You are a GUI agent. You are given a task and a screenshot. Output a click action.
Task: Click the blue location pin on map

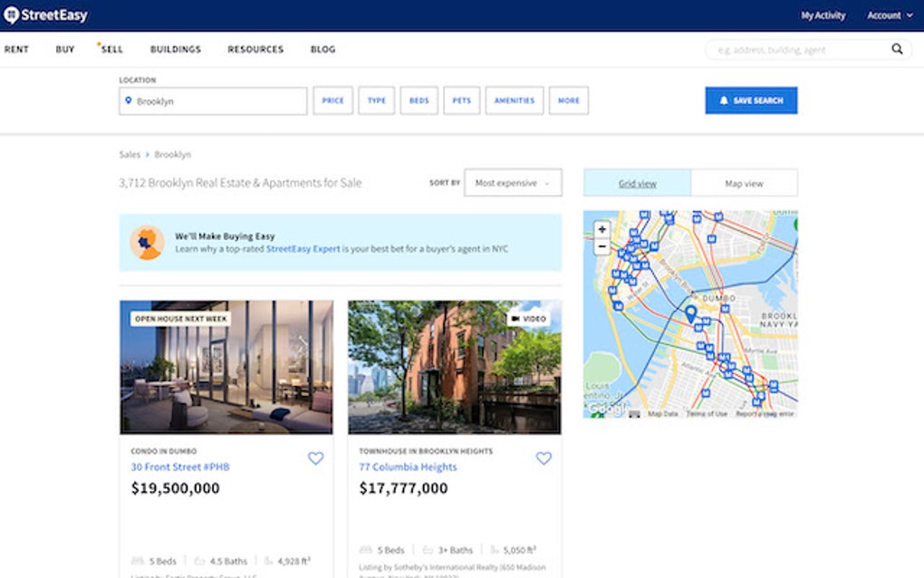690,313
